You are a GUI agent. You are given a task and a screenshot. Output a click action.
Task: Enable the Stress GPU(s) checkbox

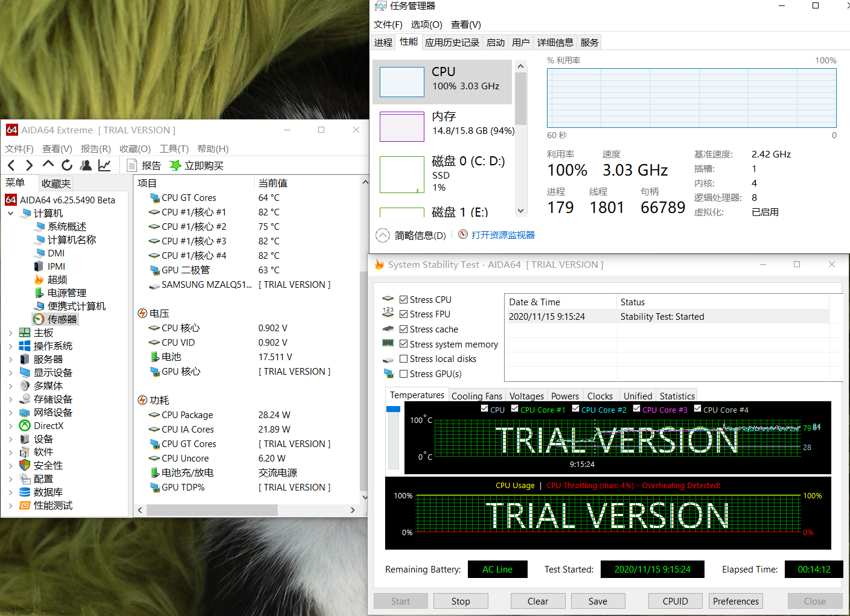[403, 373]
